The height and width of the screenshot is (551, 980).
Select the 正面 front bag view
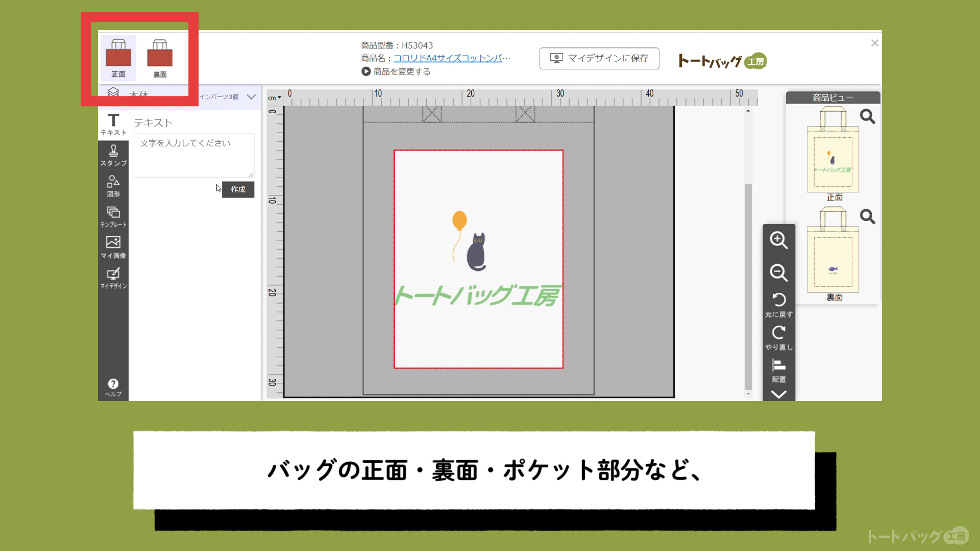point(118,58)
